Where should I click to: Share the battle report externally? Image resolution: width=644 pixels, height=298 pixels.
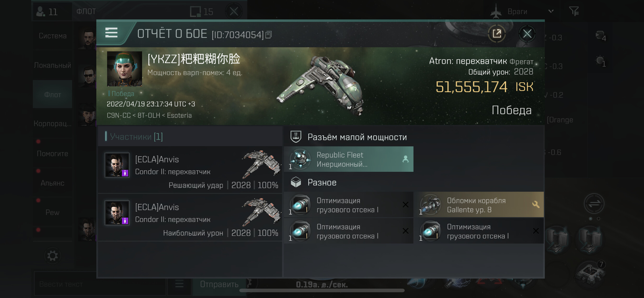496,33
